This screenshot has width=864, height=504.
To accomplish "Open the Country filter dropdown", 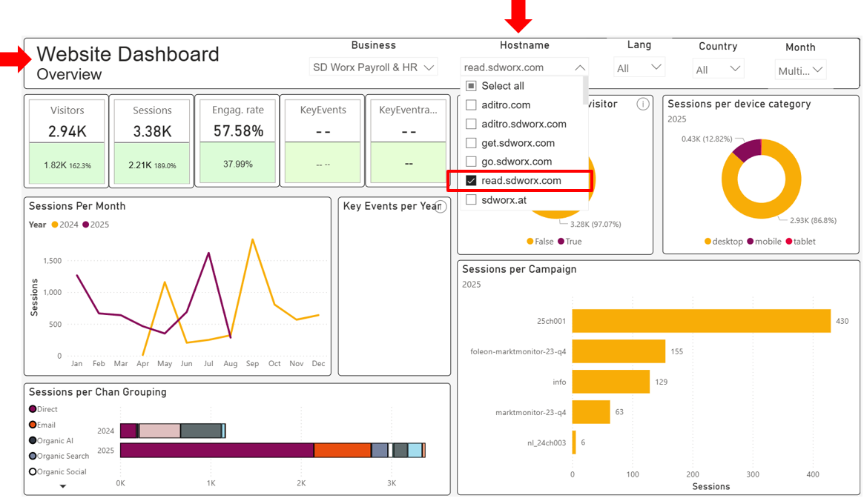I will (x=717, y=70).
